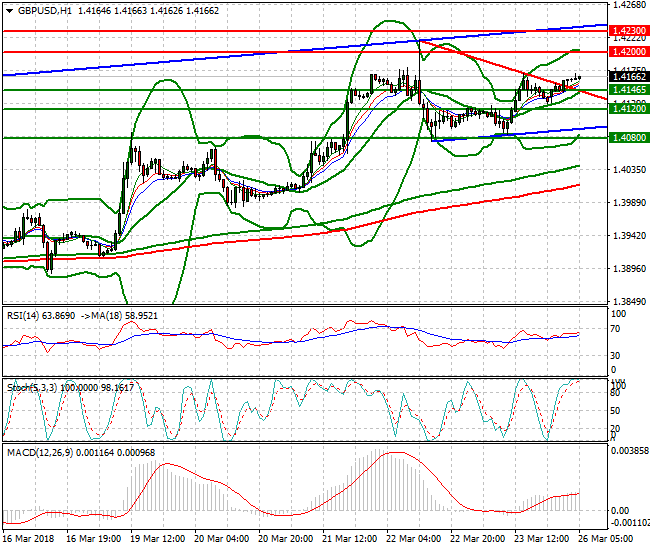Click the 21 Mar 12:00 time label
The image size is (650, 550).
[349, 539]
